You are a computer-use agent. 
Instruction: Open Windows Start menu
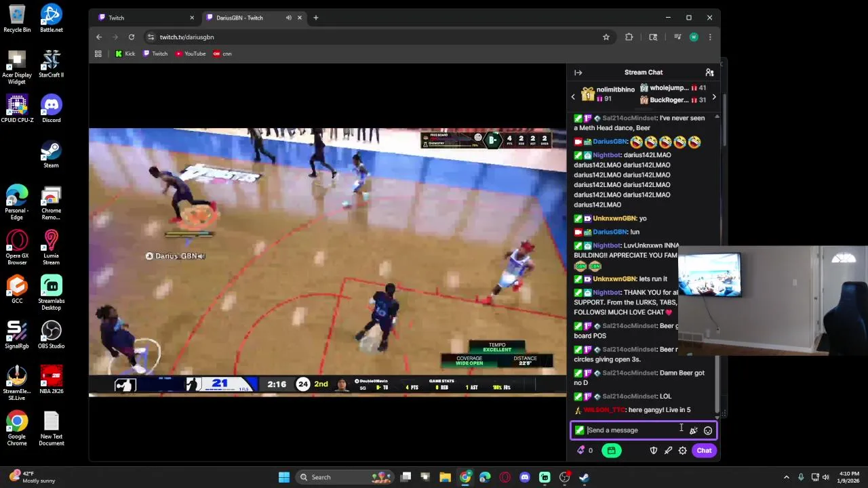pos(284,477)
